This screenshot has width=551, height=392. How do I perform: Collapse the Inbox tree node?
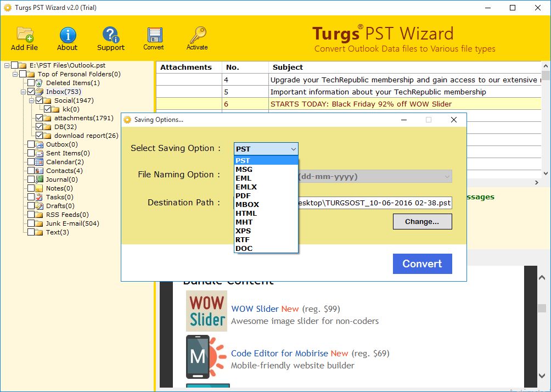(23, 92)
